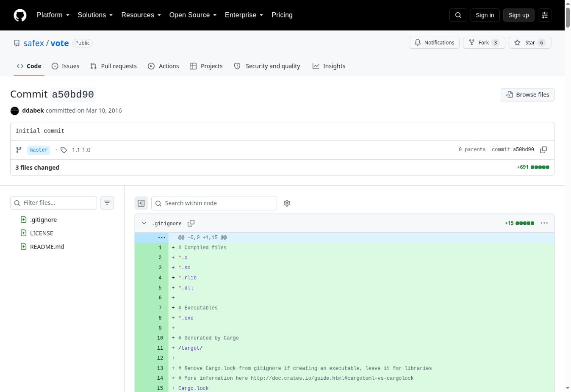Viewport: 571px width, 392px height.
Task: Copy full commit SHA a50bd90
Action: (543, 150)
